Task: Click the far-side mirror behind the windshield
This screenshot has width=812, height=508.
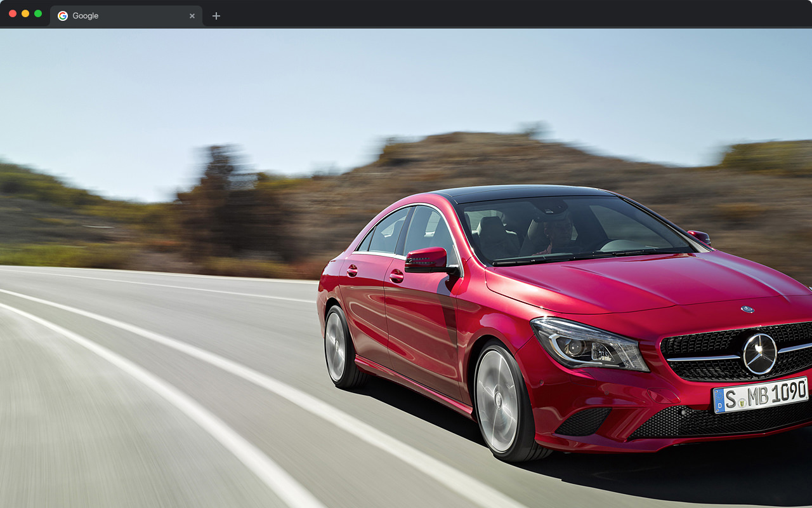Action: (x=699, y=237)
